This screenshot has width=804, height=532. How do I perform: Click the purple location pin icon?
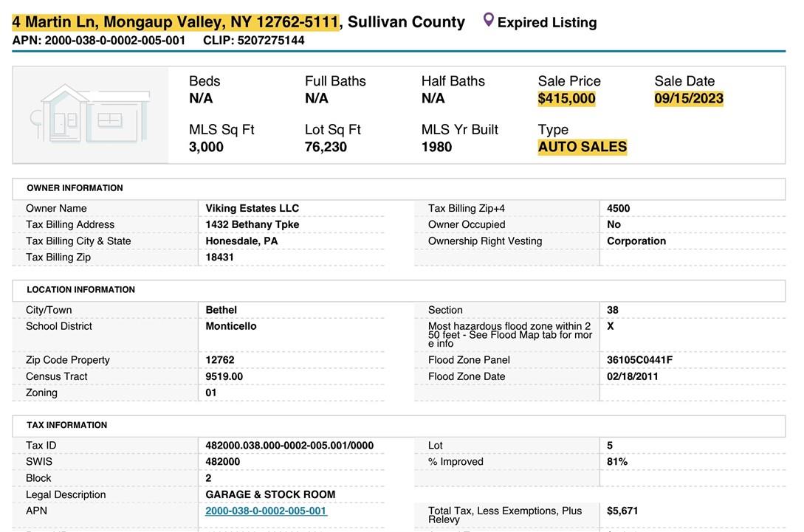tap(488, 20)
